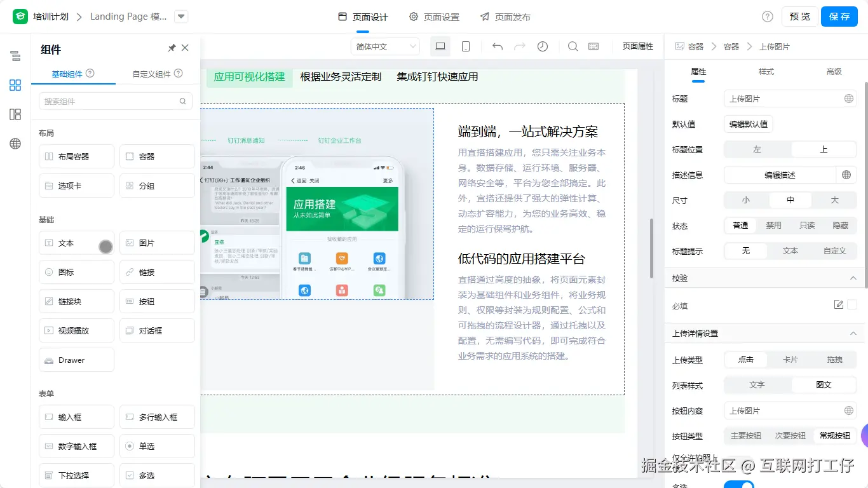Collapse the 校验 section
Viewport: 868px width, 488px height.
853,278
